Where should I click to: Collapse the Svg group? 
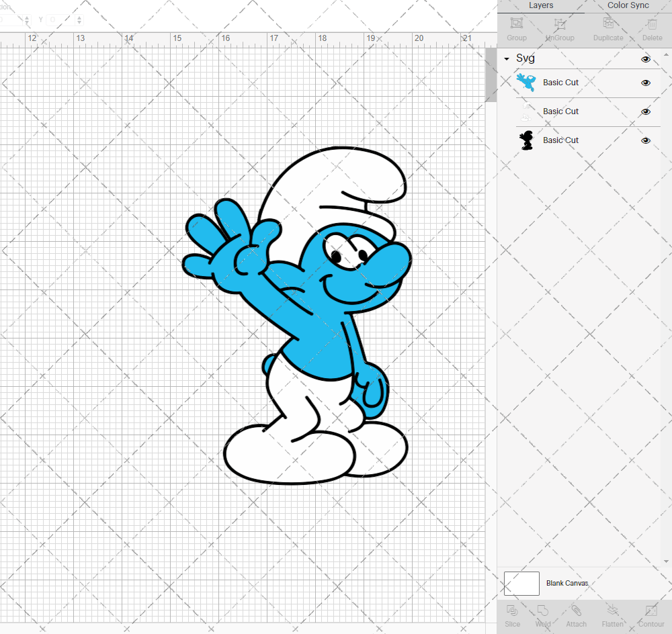coord(506,58)
